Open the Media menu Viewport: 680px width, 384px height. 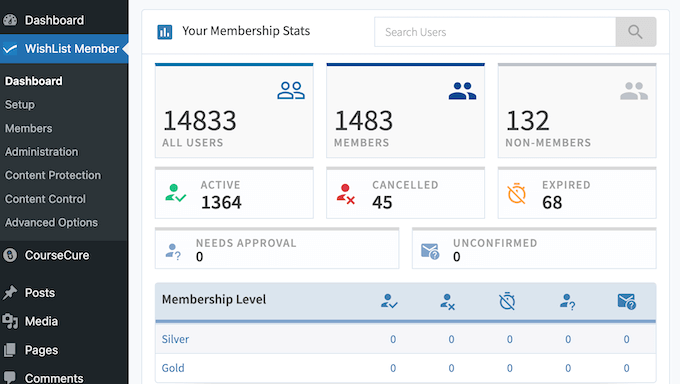click(x=64, y=322)
